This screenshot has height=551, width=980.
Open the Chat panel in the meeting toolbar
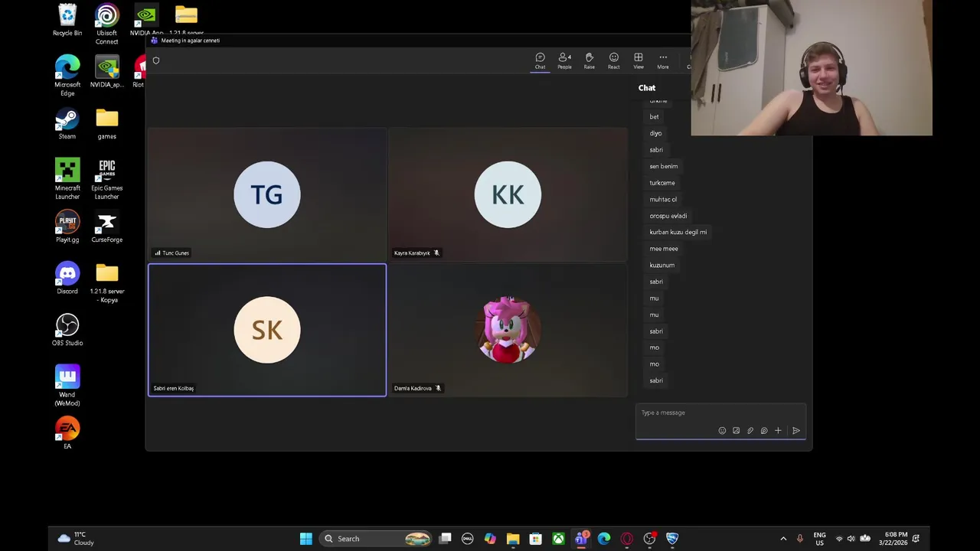tap(540, 61)
